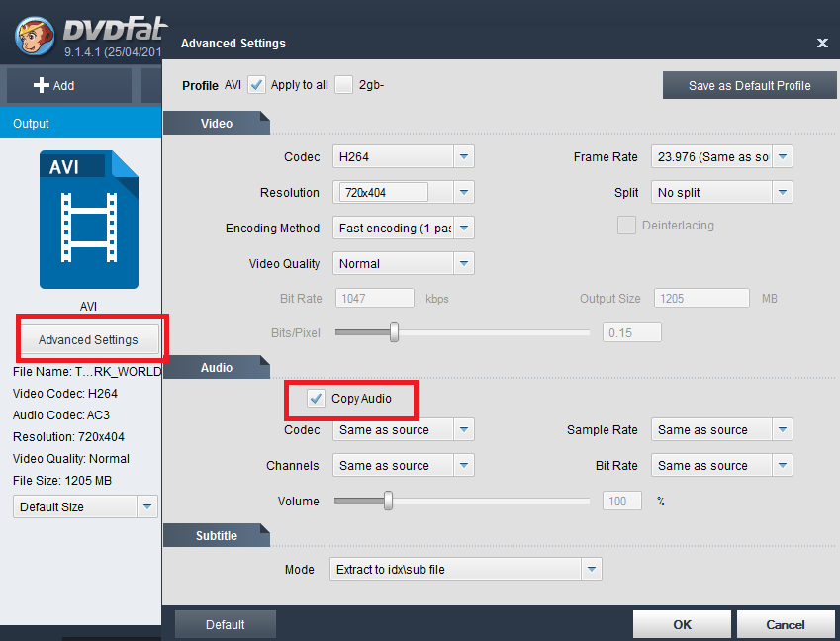Click the Resolution 720x404 input field
Screen dimensions: 840x641
[384, 193]
